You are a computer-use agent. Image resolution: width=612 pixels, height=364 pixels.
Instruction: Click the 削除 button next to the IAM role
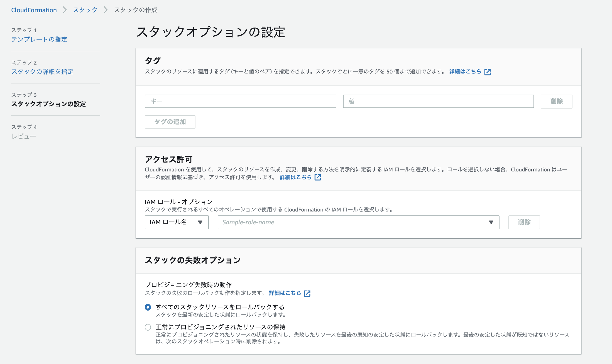(x=524, y=222)
